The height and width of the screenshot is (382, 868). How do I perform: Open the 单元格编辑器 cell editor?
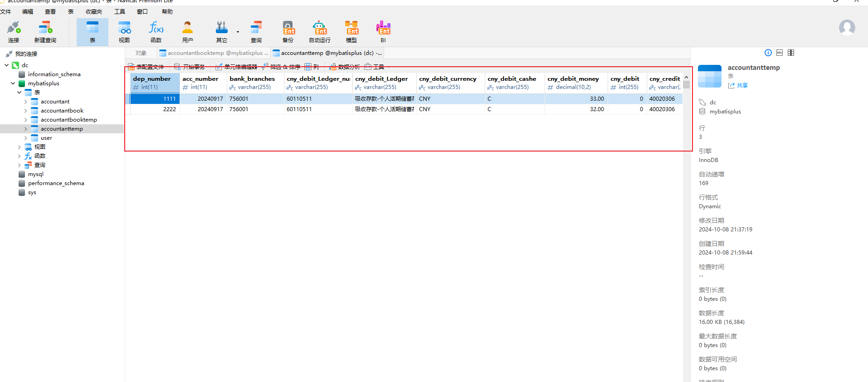tap(236, 67)
